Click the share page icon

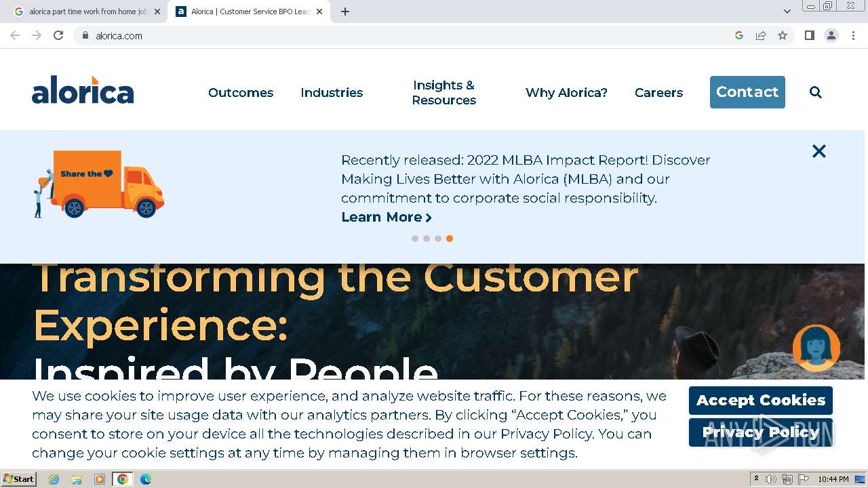click(761, 35)
